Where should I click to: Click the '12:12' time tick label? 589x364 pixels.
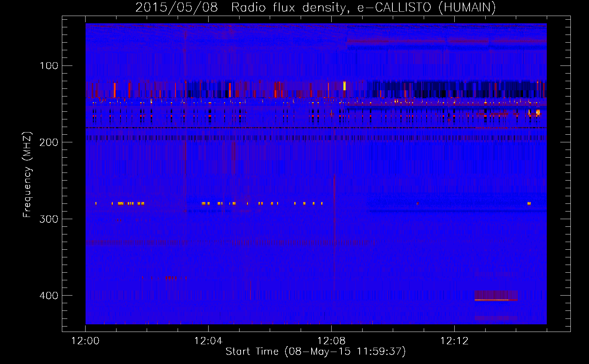click(454, 341)
